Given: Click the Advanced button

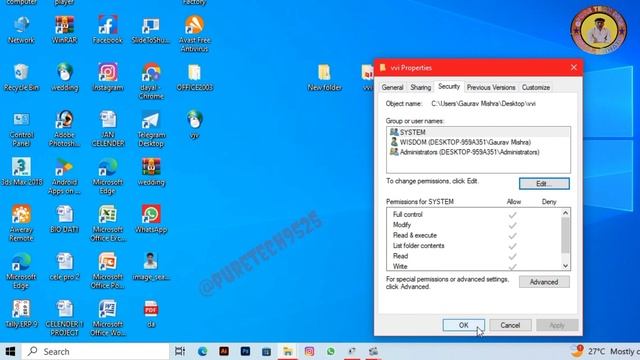Looking at the screenshot, I should [x=544, y=282].
